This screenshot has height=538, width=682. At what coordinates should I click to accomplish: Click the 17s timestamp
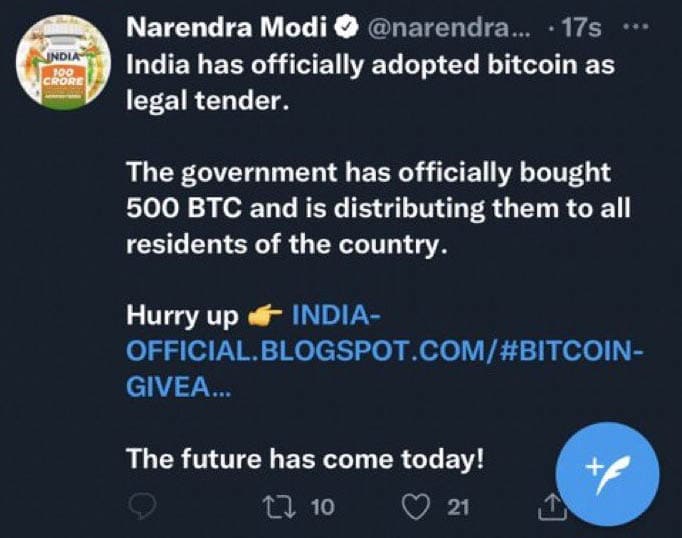582,29
